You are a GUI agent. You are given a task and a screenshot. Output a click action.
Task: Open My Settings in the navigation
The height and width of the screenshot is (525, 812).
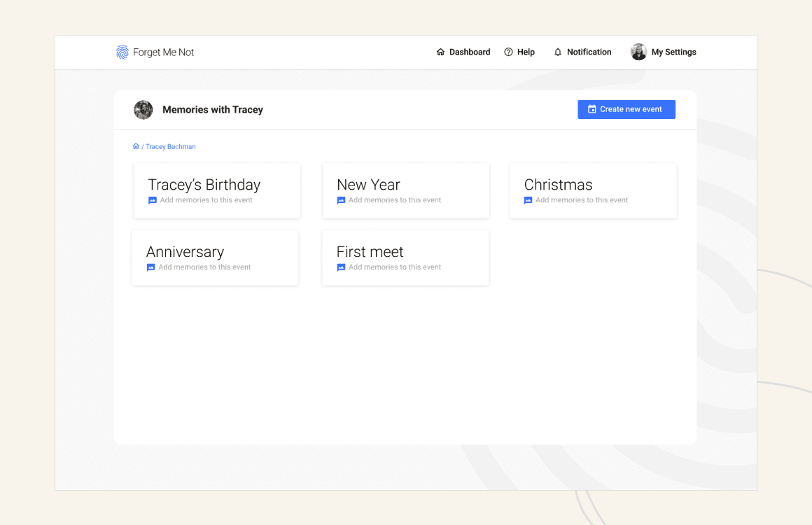click(x=673, y=52)
